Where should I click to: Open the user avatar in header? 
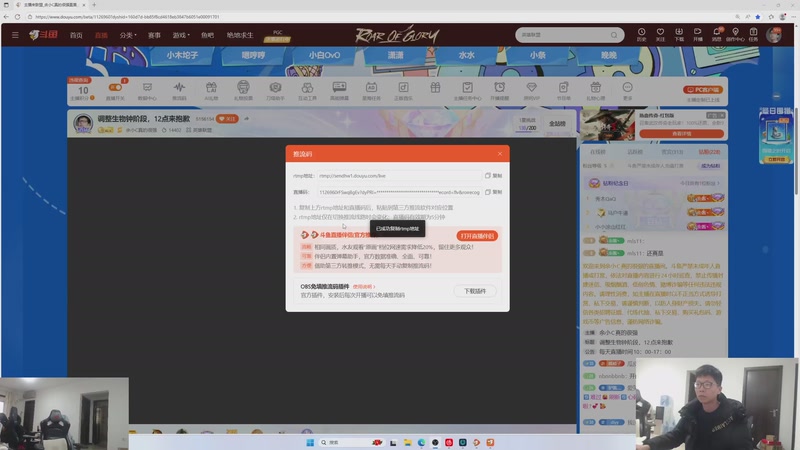[x=773, y=35]
